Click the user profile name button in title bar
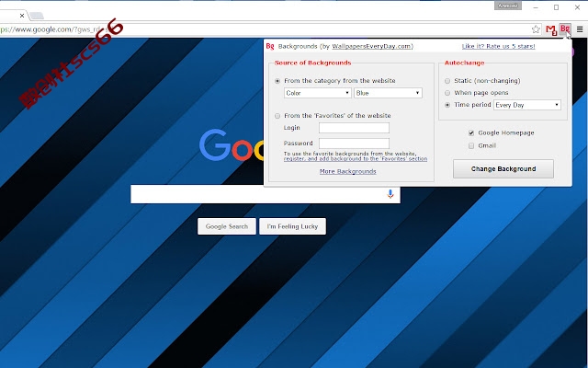Viewport: 588px width, 368px height. (x=508, y=6)
